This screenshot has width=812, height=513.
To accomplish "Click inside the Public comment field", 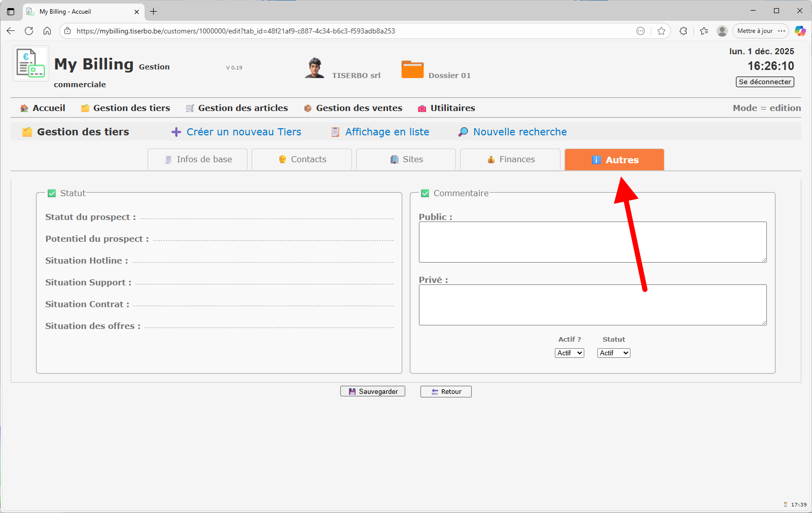I will coord(592,242).
